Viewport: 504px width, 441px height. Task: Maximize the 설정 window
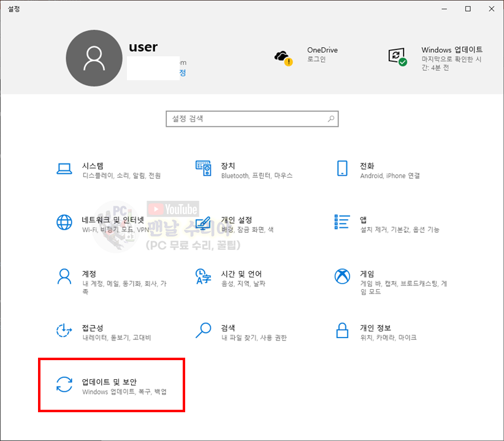tap(468, 9)
